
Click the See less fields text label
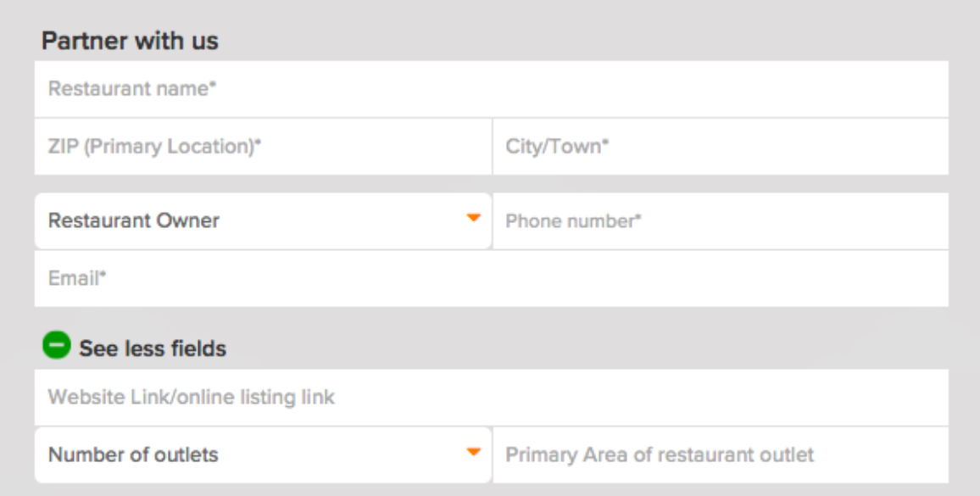(x=153, y=348)
